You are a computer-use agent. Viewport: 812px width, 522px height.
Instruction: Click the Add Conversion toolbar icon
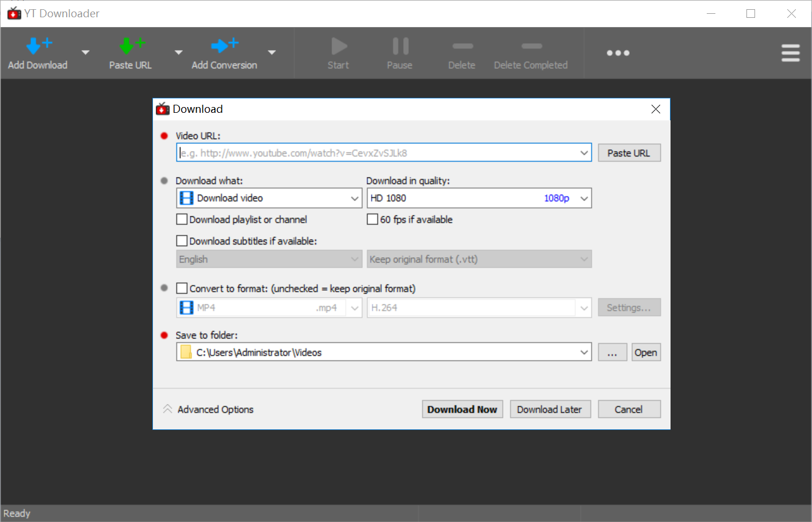tap(225, 45)
